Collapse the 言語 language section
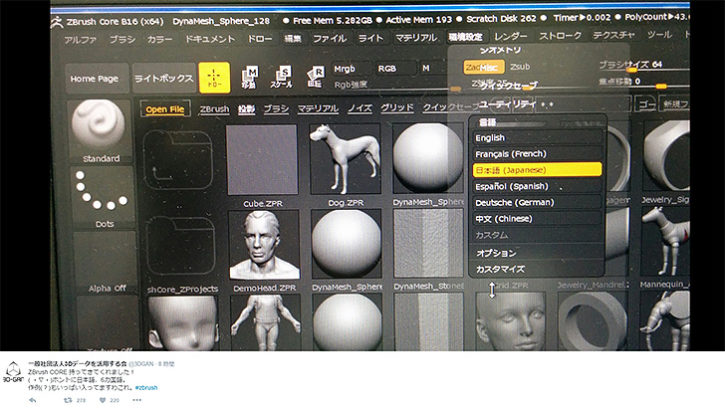Screen dimensions: 725x408 click(487, 122)
